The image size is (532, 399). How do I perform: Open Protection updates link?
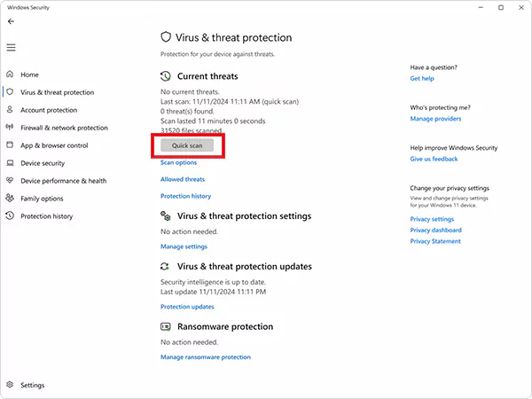pos(187,307)
